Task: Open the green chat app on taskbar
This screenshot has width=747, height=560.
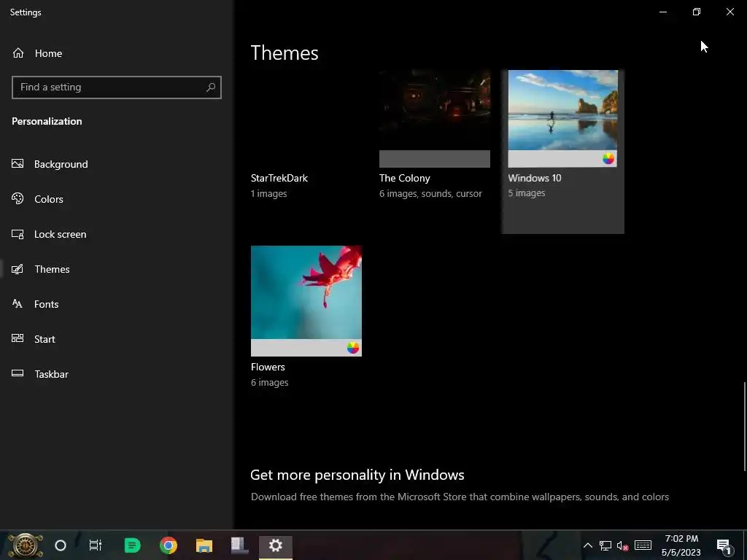Action: pyautogui.click(x=132, y=545)
